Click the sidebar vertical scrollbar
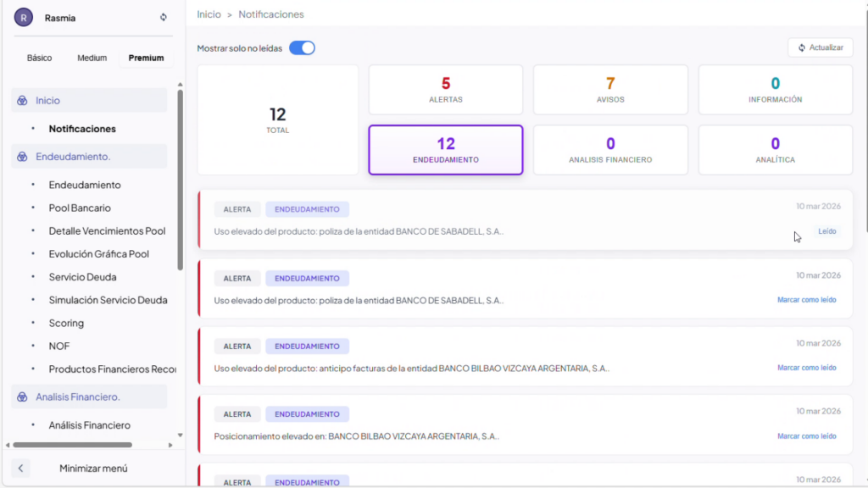The height and width of the screenshot is (488, 868). tap(180, 178)
